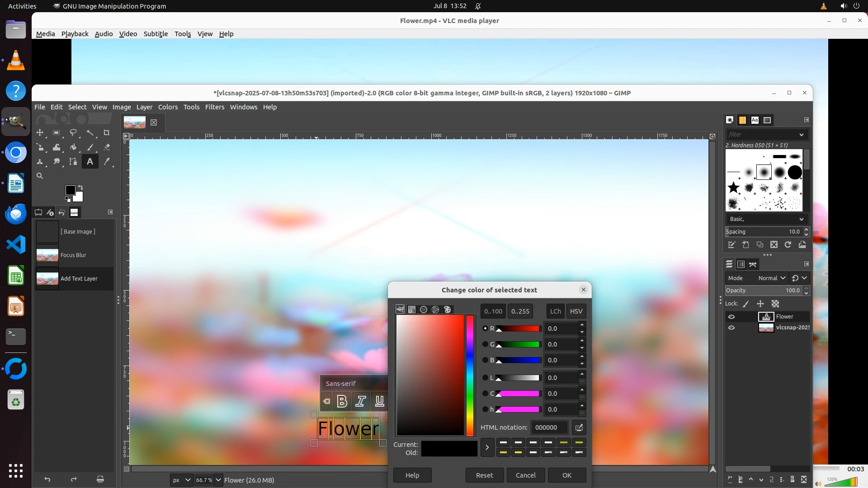868x488 pixels.
Task: Select the Free Select lasso tool
Action: (x=73, y=133)
